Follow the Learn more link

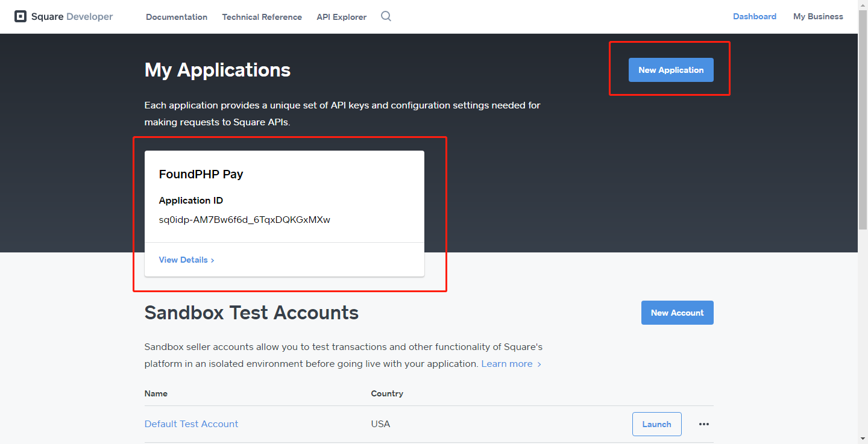[x=511, y=364]
